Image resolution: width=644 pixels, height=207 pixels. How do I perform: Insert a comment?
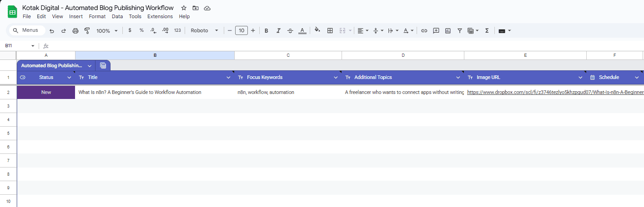[x=436, y=30]
